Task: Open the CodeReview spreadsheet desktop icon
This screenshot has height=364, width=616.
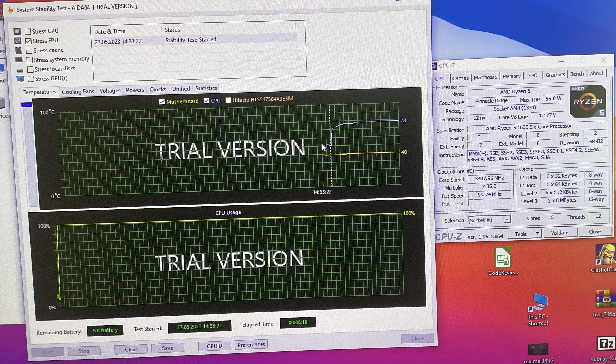Action: (x=502, y=258)
